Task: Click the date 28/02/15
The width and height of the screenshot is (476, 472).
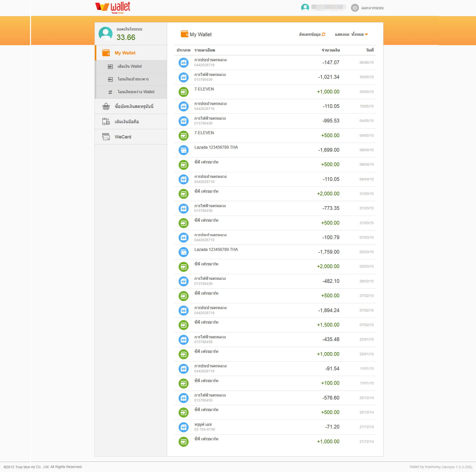Action: pyautogui.click(x=366, y=281)
